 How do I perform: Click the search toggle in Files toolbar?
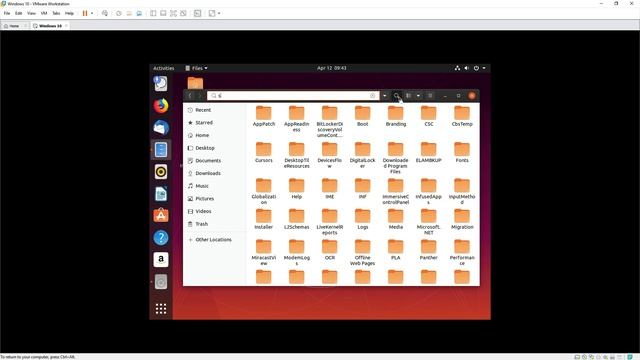click(396, 96)
